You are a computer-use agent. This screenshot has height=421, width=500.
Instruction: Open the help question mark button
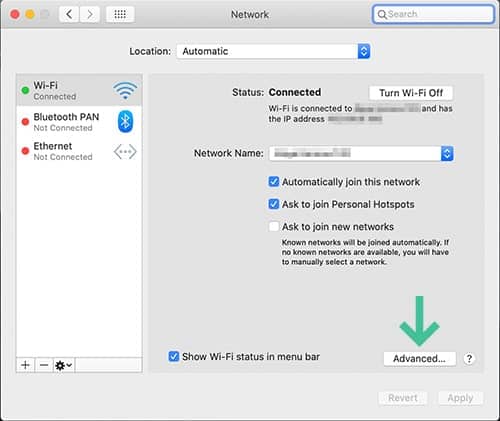469,359
